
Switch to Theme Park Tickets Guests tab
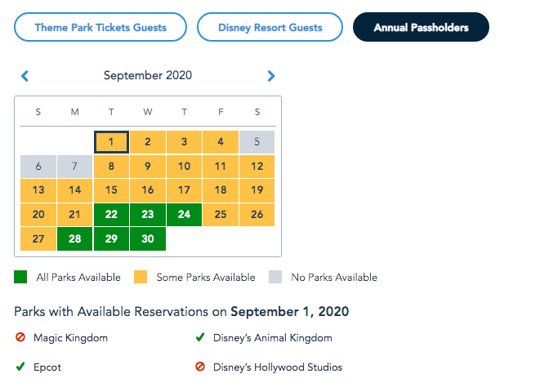pos(100,27)
